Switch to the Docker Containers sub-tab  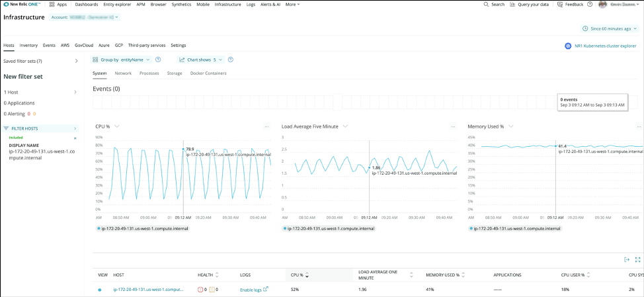coord(208,73)
